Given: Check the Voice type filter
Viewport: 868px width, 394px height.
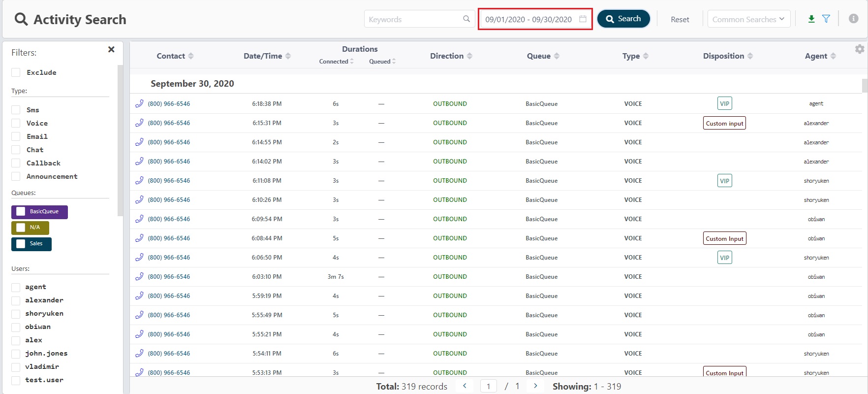Looking at the screenshot, I should point(16,123).
